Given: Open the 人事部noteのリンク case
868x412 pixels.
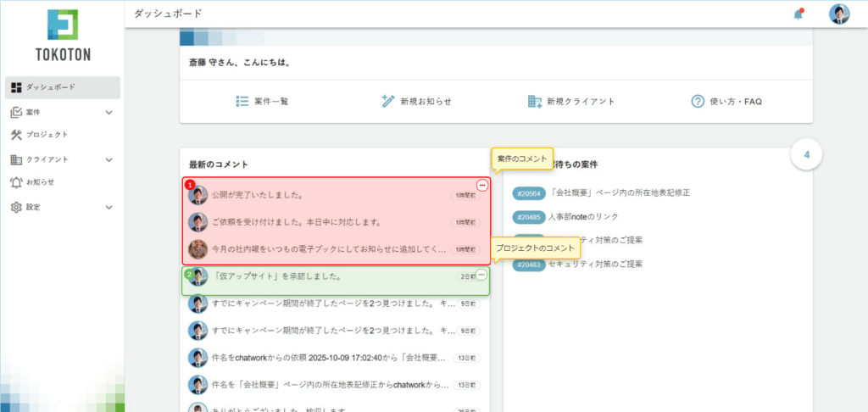Looking at the screenshot, I should [584, 217].
